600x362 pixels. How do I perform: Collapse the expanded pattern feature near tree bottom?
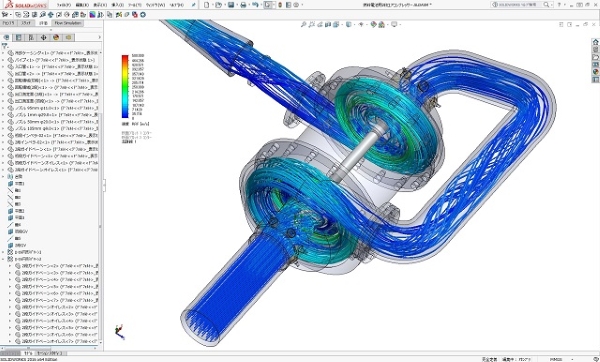point(3,259)
